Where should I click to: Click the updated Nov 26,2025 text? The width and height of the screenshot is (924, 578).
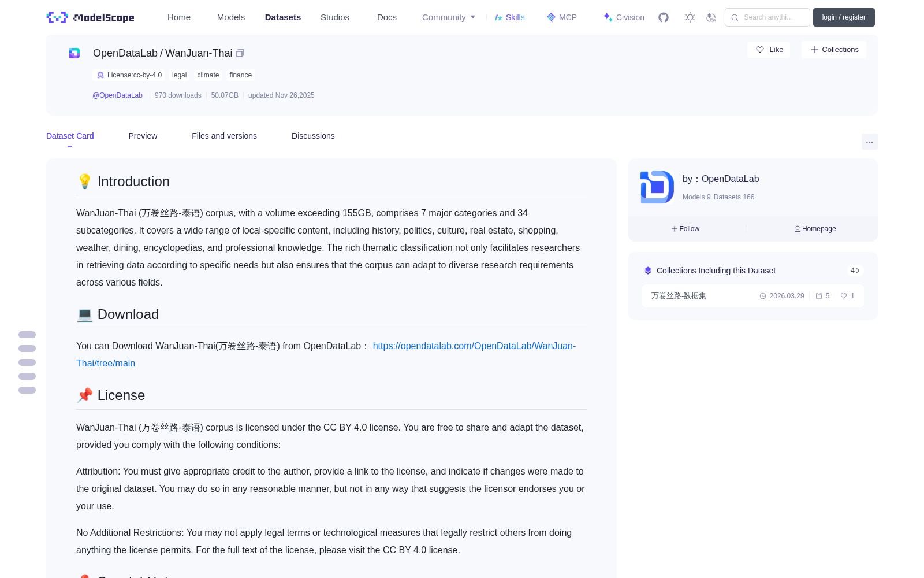click(281, 95)
